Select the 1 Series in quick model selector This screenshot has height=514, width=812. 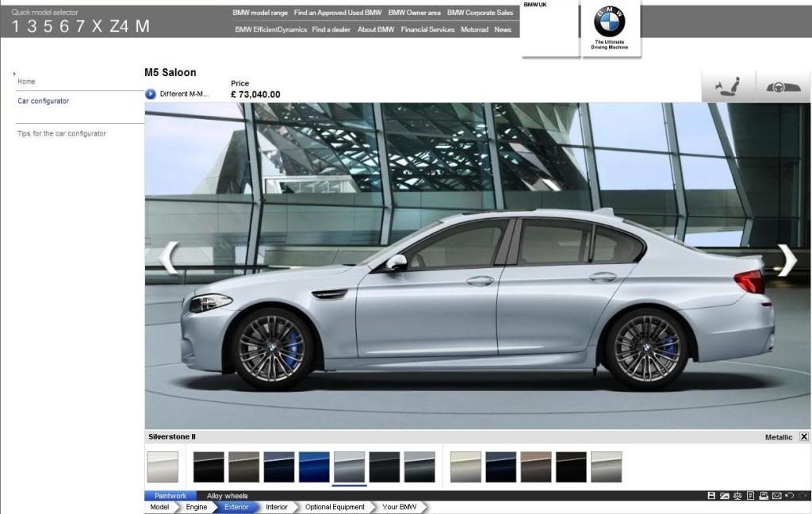click(x=15, y=26)
